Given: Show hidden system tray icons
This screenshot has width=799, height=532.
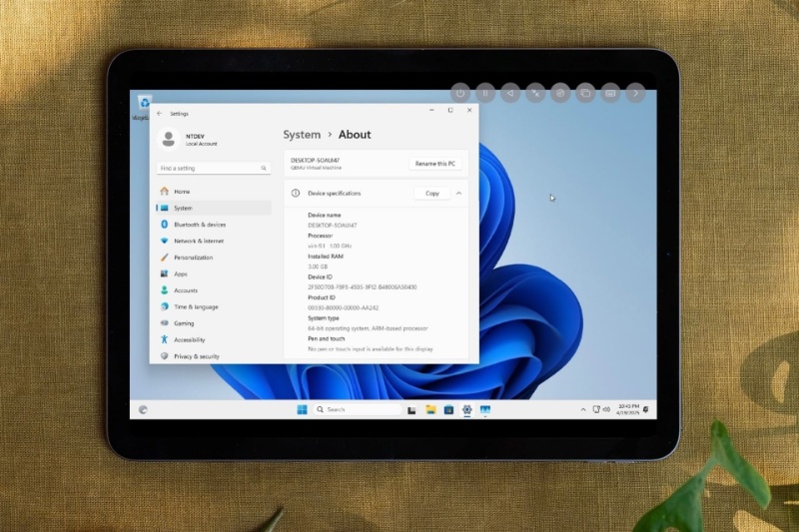Looking at the screenshot, I should [x=583, y=409].
